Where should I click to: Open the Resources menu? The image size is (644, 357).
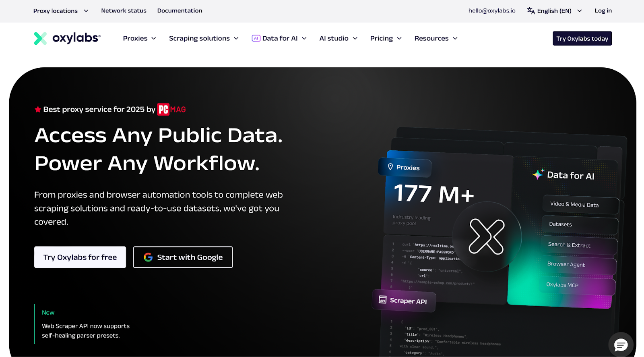point(436,38)
